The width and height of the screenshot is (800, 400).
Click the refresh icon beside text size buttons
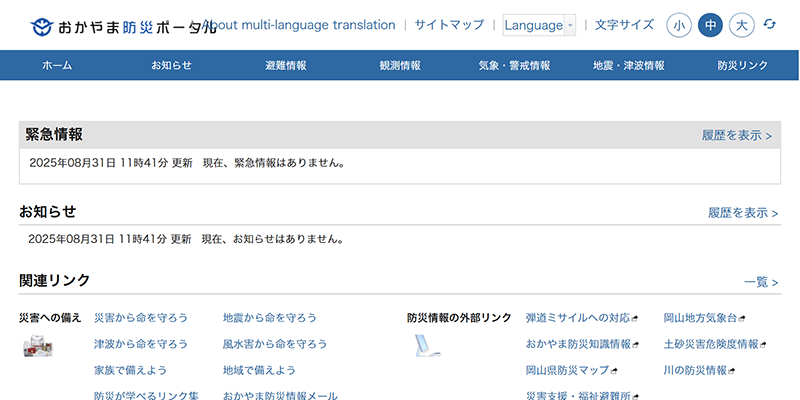pos(769,24)
